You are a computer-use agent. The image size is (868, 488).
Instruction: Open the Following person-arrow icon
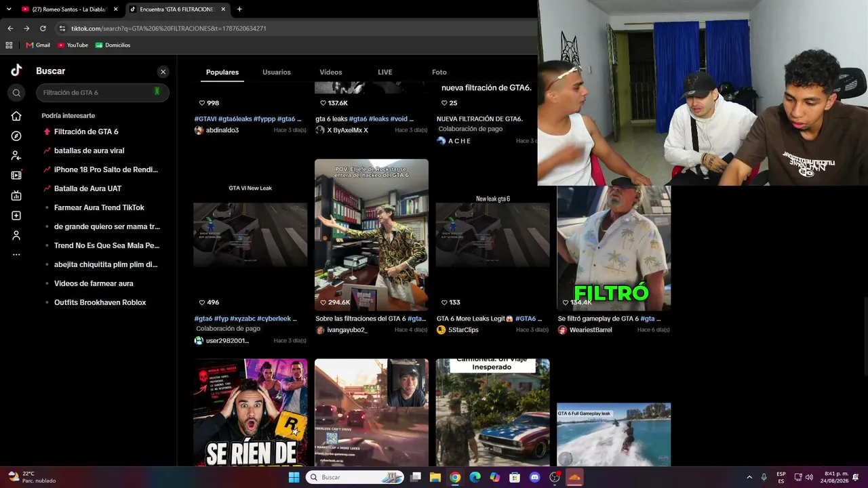click(x=16, y=156)
